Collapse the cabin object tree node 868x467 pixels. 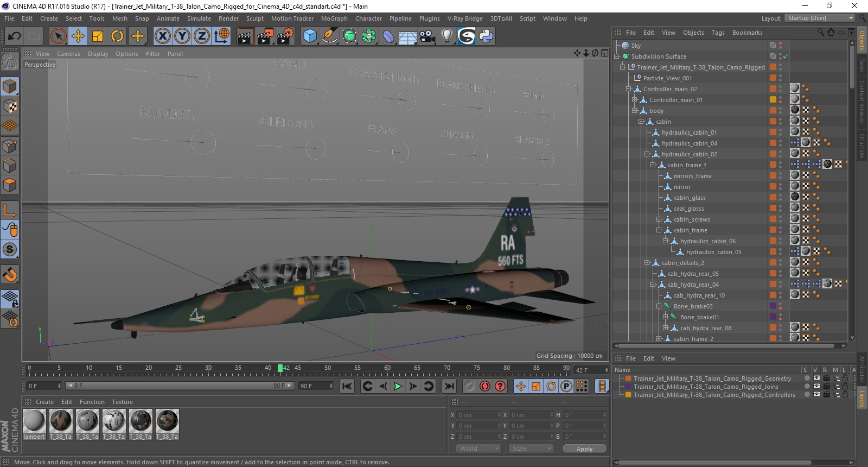point(641,122)
